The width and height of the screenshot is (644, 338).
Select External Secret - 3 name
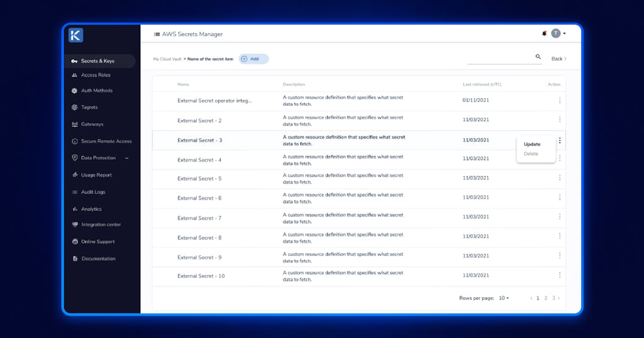click(199, 140)
